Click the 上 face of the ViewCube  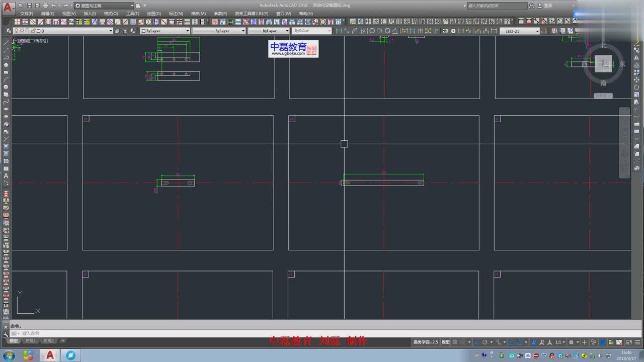pos(603,64)
